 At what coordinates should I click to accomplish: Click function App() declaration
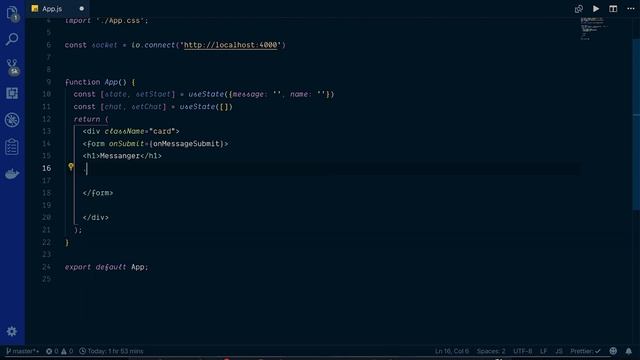click(96, 82)
